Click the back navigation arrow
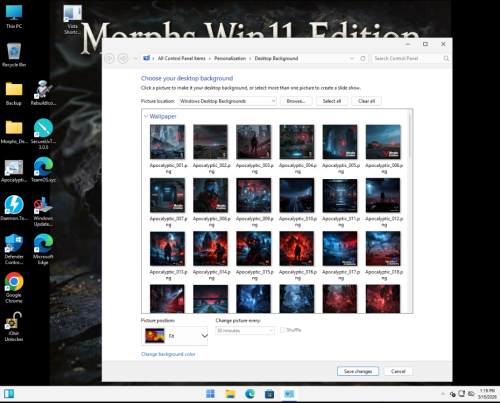This screenshot has width=500, height=403. pyautogui.click(x=109, y=59)
